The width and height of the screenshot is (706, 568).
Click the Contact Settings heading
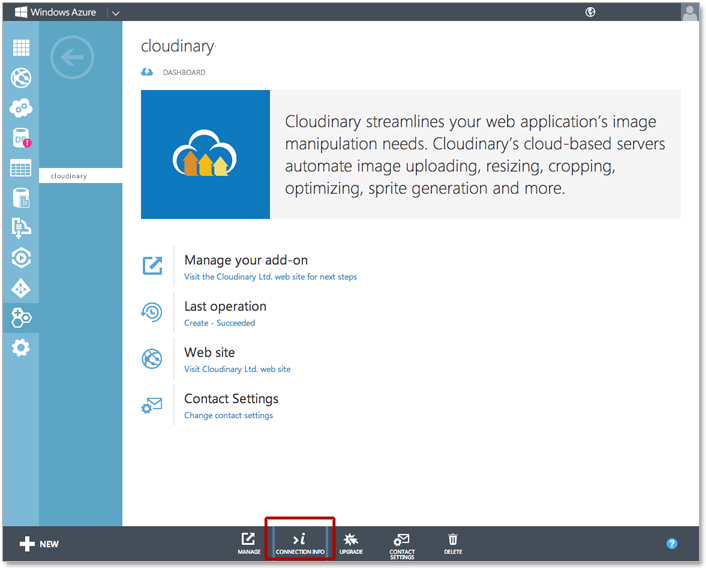[x=231, y=399]
